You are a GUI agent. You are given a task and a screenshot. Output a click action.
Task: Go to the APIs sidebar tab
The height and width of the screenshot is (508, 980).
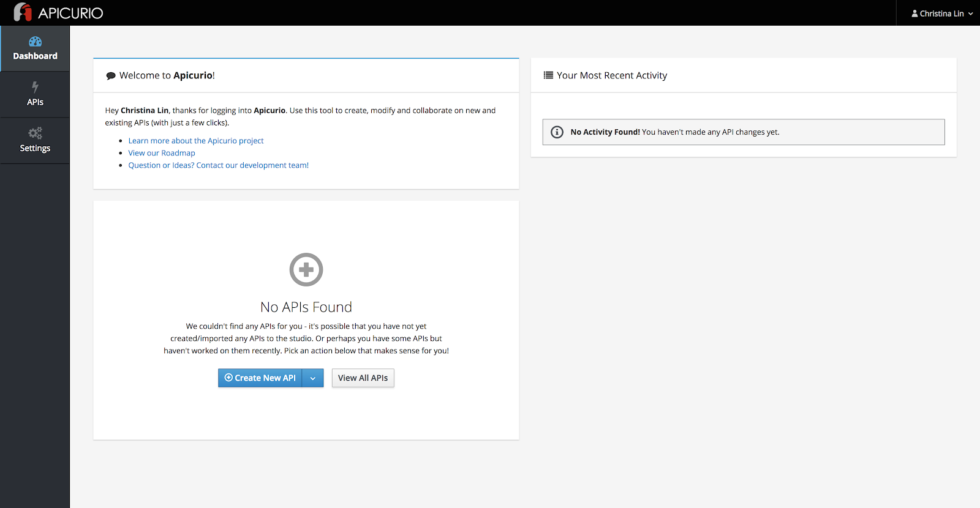pos(35,95)
